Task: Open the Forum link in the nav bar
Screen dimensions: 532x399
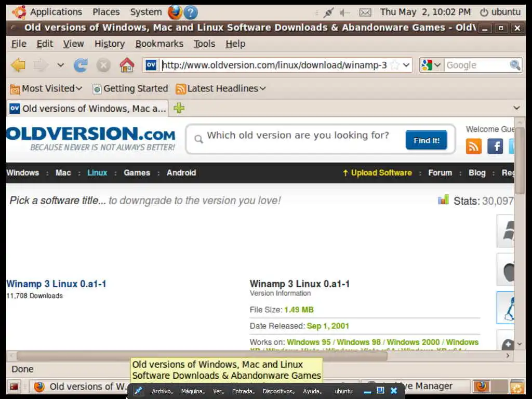Action: point(440,172)
